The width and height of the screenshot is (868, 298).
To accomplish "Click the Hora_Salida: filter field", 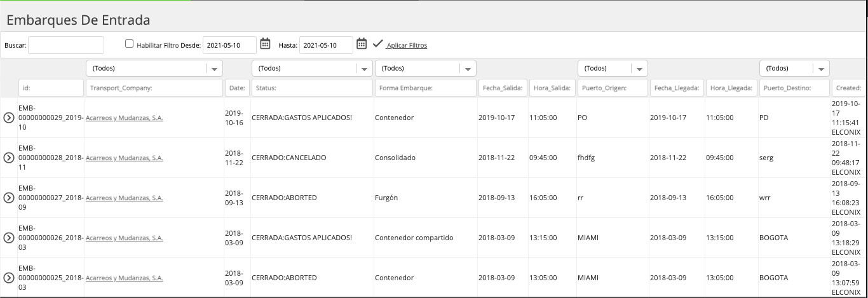I will point(552,88).
